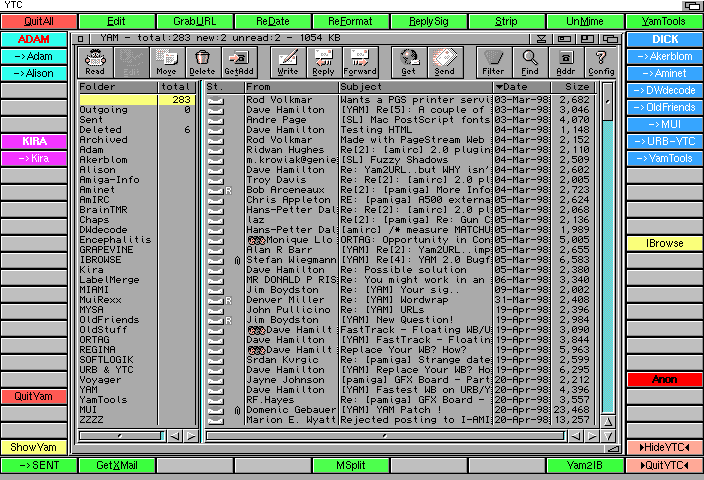
Task: Click the GetAdd address icon
Action: 238,62
